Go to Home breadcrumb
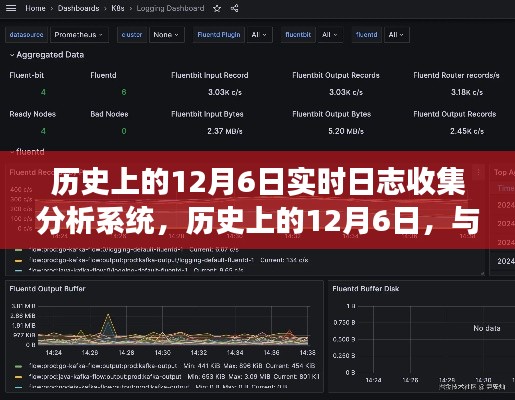Viewport: 515px width, 400px height. 35,8
